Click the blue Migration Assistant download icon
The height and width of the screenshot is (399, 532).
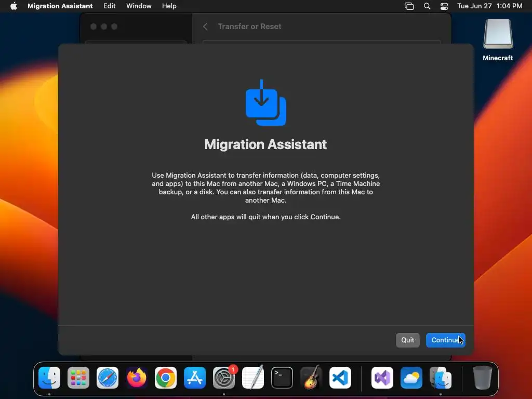(265, 102)
